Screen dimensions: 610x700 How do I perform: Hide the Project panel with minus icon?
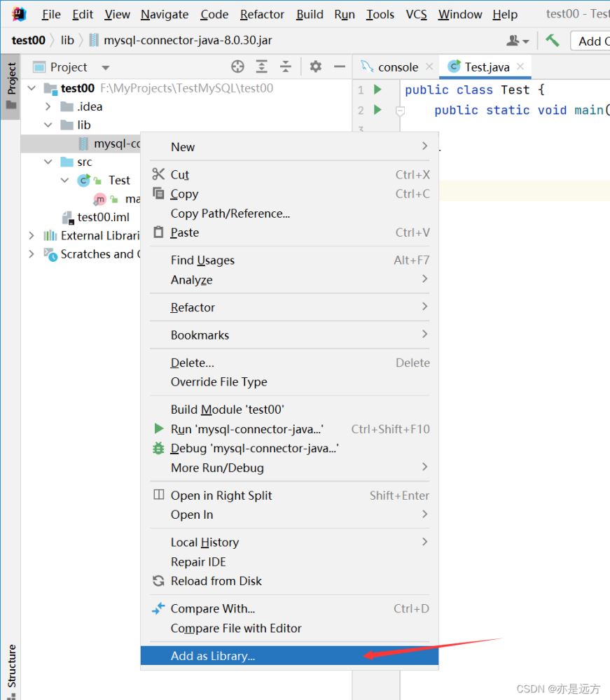click(x=340, y=66)
